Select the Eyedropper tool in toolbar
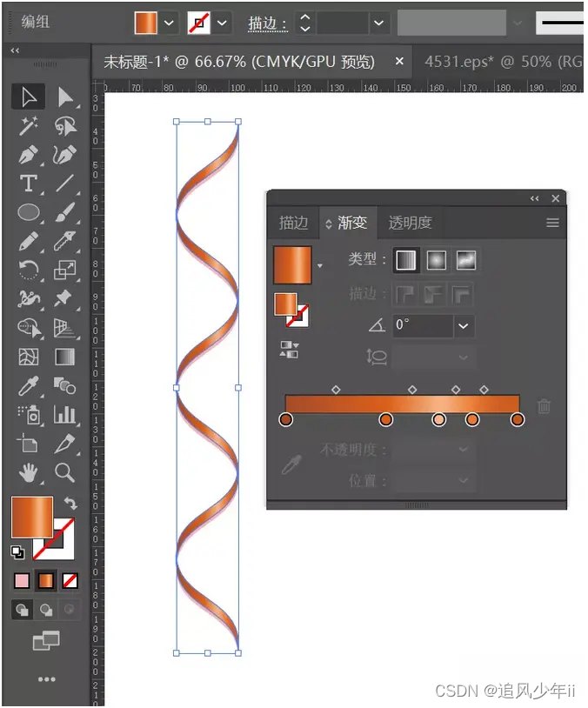The image size is (588, 708). [x=29, y=386]
